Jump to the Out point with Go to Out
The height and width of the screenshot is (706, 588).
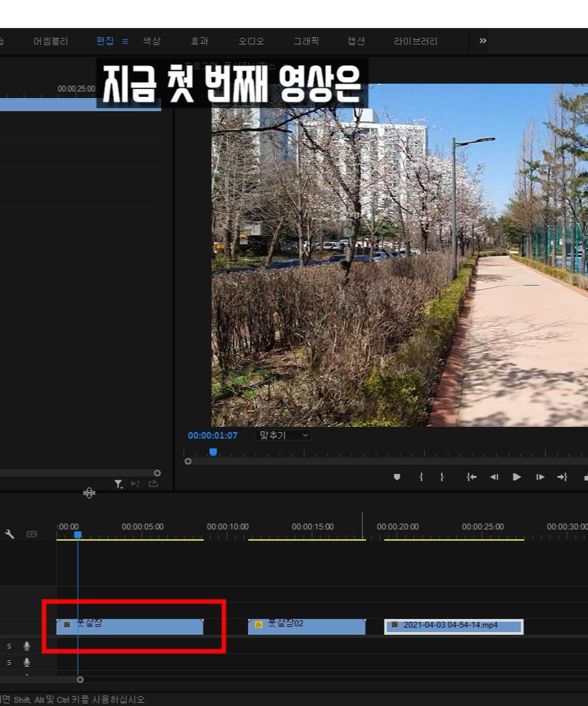click(x=562, y=477)
